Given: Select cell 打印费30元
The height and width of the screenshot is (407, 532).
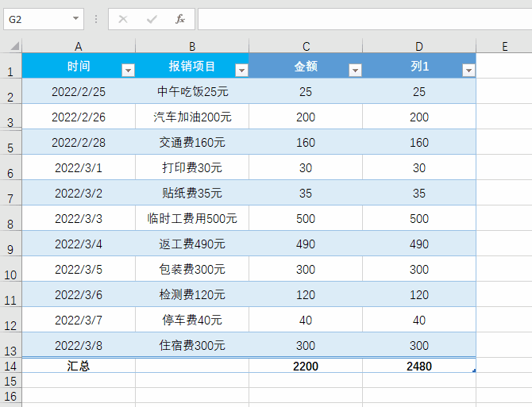Looking at the screenshot, I should pos(192,167).
